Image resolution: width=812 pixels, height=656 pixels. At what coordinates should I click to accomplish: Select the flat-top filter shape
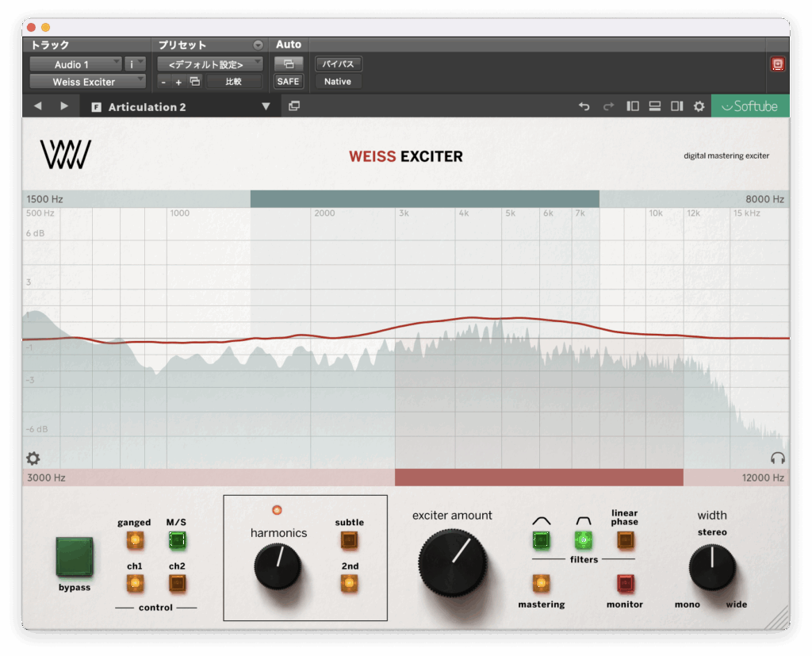pos(583,540)
